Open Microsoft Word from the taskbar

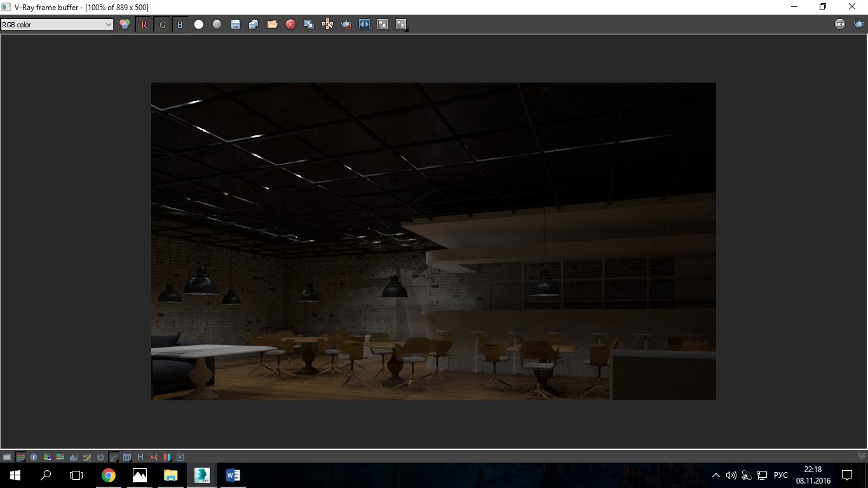coord(233,475)
